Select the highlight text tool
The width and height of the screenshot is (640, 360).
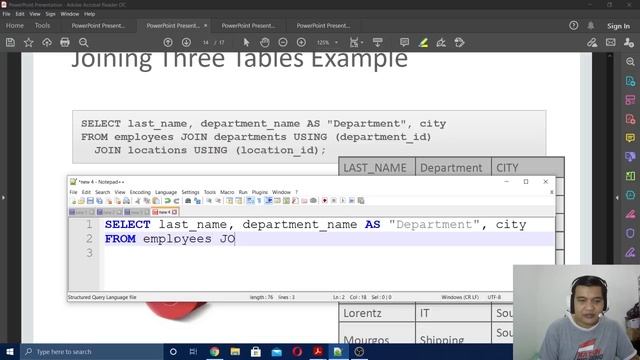pyautogui.click(x=423, y=42)
